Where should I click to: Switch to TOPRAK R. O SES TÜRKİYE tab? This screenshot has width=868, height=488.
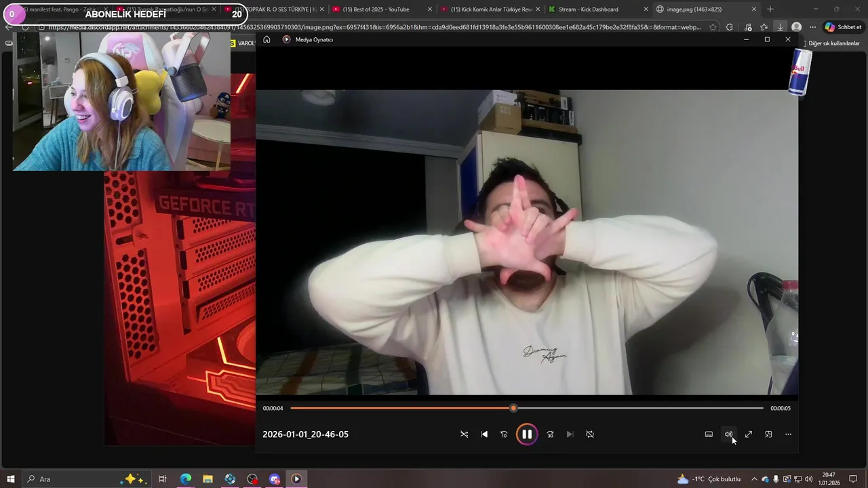(x=275, y=9)
